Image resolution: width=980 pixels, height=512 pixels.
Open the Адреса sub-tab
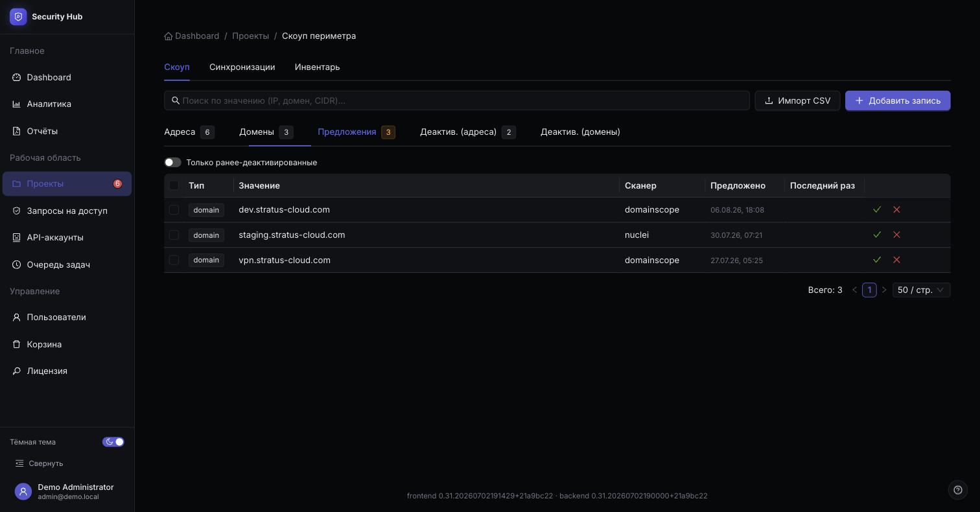click(189, 132)
